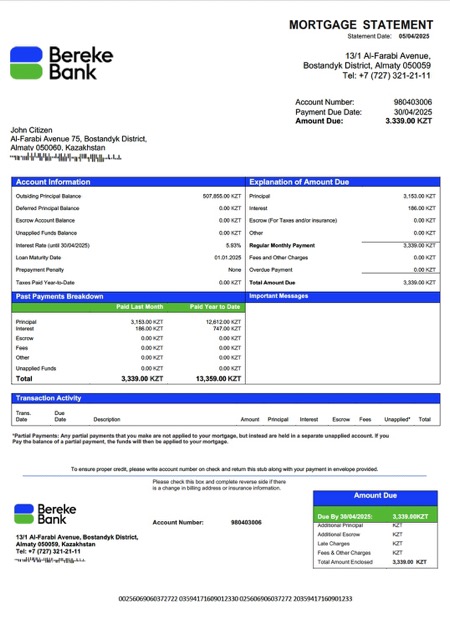Click the green Due By 30/04/2025 bar
The image size is (450, 640).
375,515
